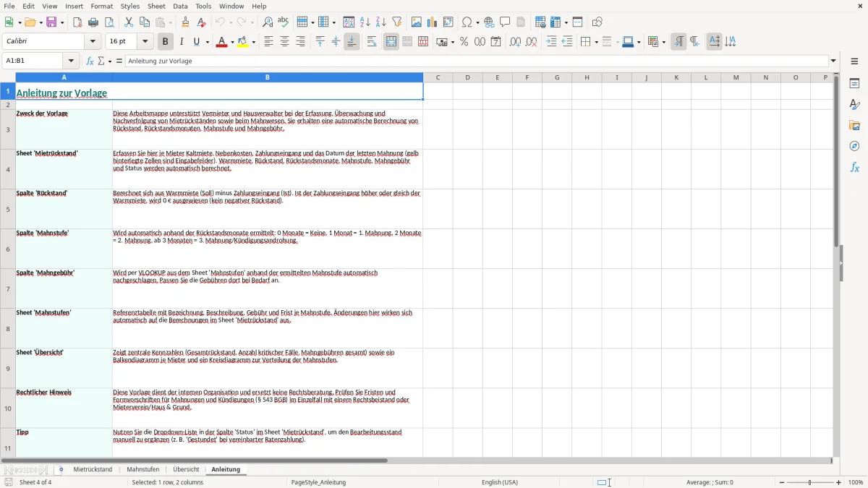Toggle Wrap Text
This screenshot has height=488, width=868.
click(372, 42)
